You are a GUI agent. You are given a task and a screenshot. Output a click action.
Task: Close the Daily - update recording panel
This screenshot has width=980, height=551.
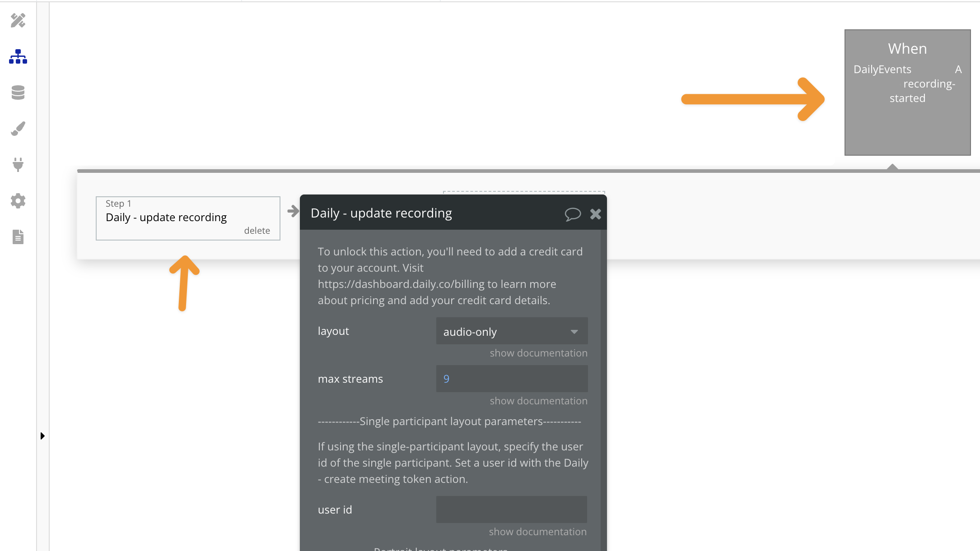tap(596, 214)
